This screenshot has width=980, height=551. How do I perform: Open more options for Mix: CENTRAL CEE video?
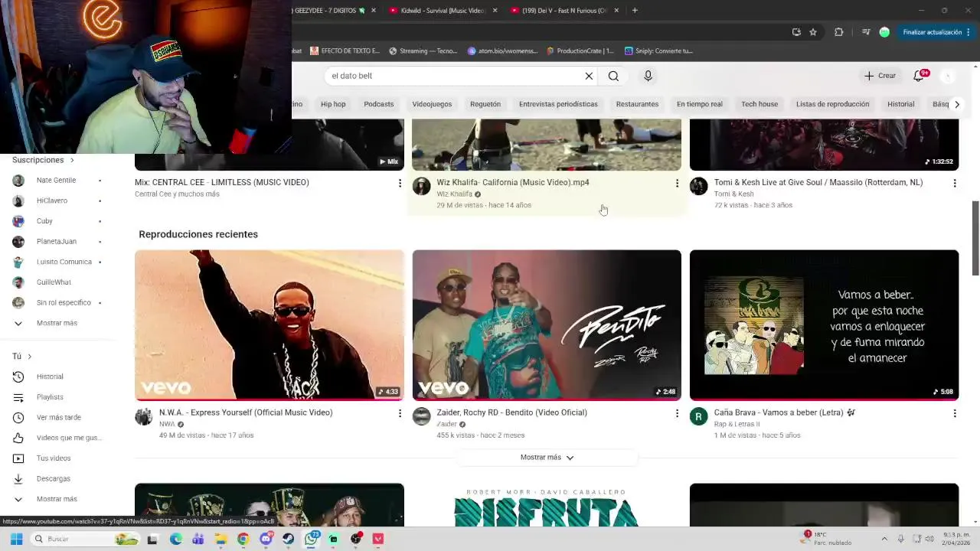pyautogui.click(x=399, y=183)
